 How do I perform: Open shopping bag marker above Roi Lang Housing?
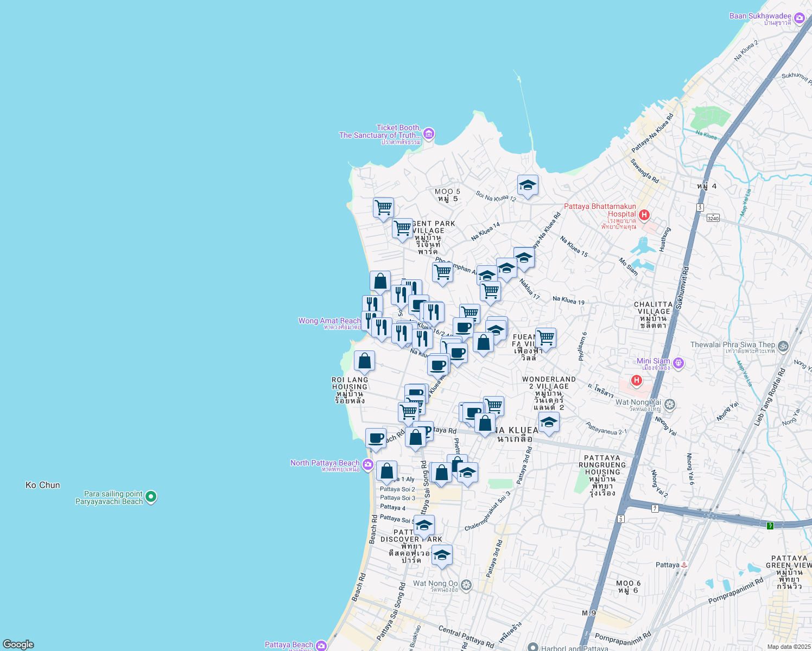364,361
